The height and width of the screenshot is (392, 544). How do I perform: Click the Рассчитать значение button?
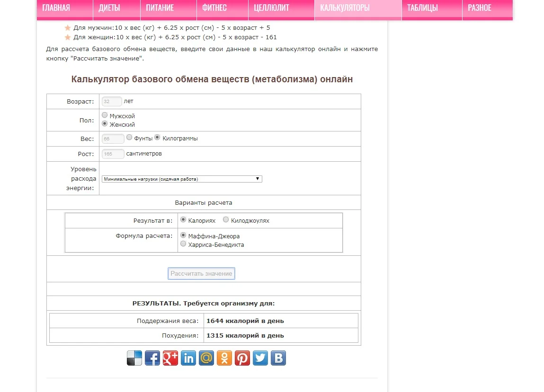tap(201, 273)
